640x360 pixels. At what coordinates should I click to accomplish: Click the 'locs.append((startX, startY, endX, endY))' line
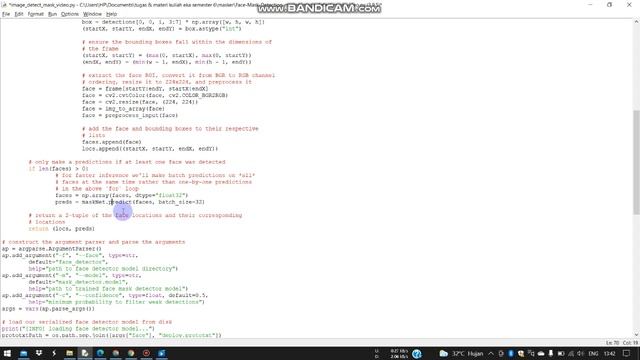point(150,149)
